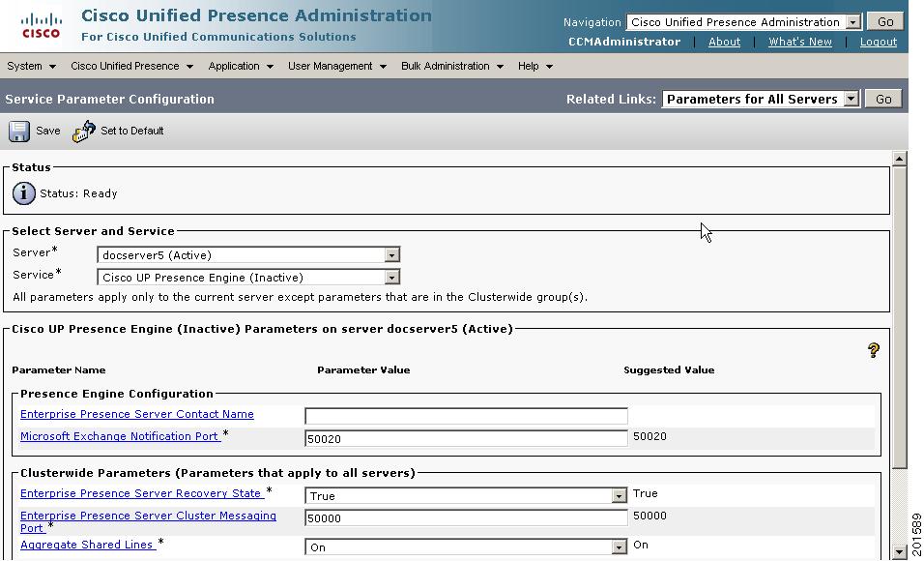
Task: Expand Enterprise Presence Server Recovery State dropdown
Action: point(466,496)
